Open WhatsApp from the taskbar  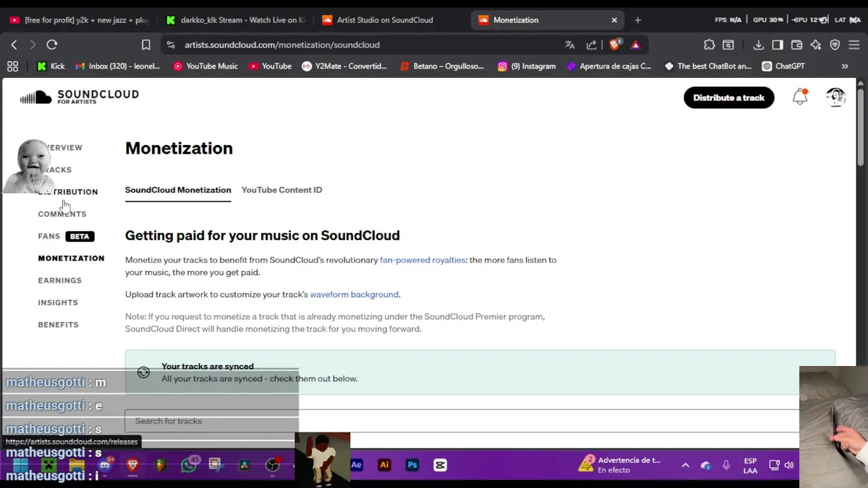coord(189,465)
